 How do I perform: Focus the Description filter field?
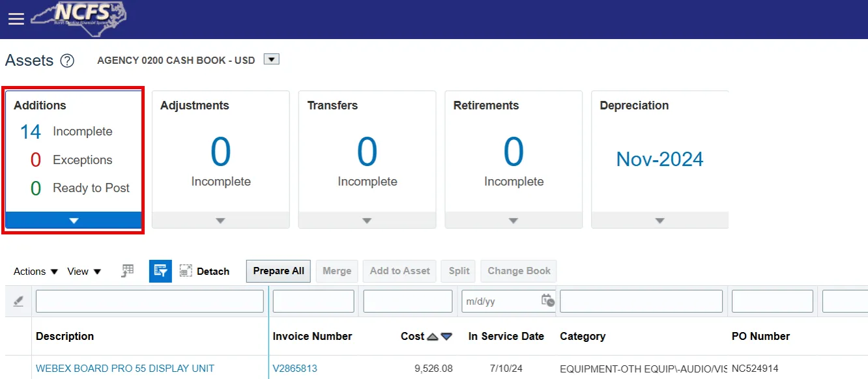(150, 302)
